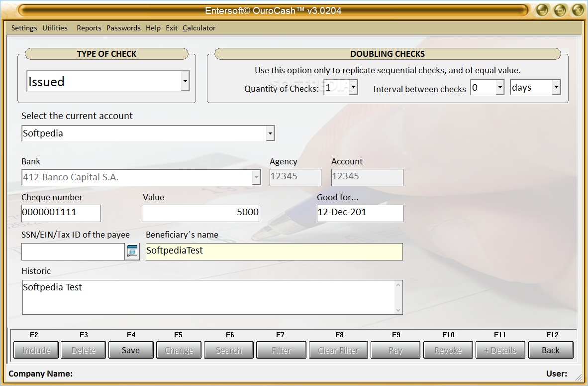
Task: Click the Search button
Action: click(229, 350)
